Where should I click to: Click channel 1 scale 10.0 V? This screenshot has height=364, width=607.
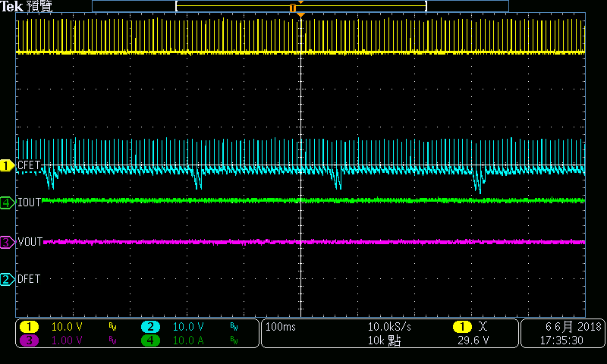pos(67,327)
